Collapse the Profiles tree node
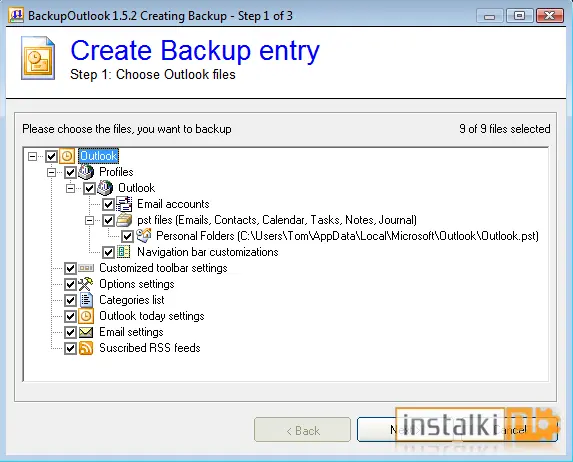This screenshot has width=573, height=462. (52, 172)
